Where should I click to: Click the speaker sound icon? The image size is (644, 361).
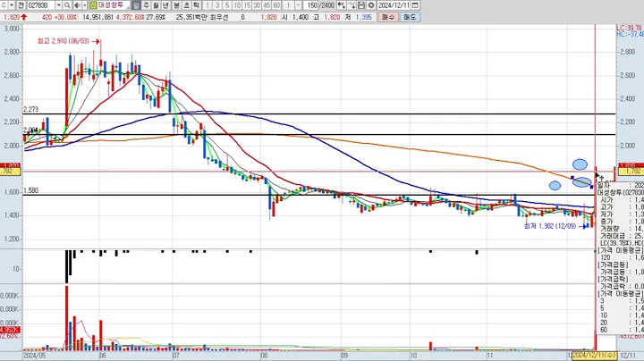point(77,5)
